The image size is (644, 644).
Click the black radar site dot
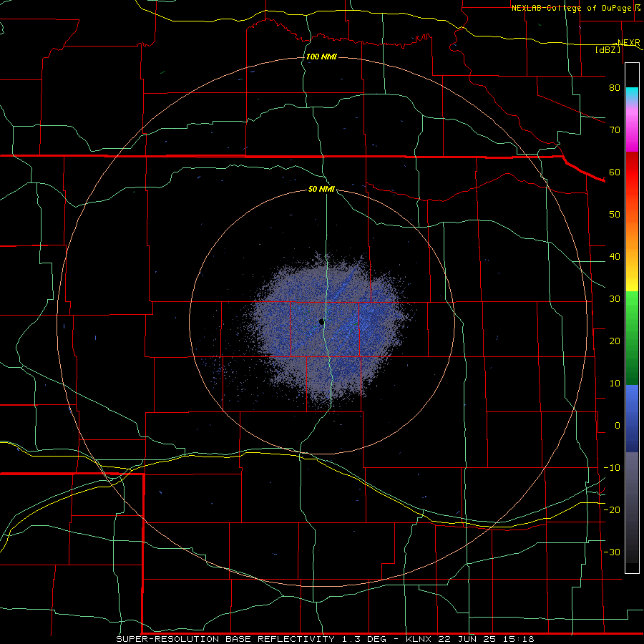tap(321, 322)
